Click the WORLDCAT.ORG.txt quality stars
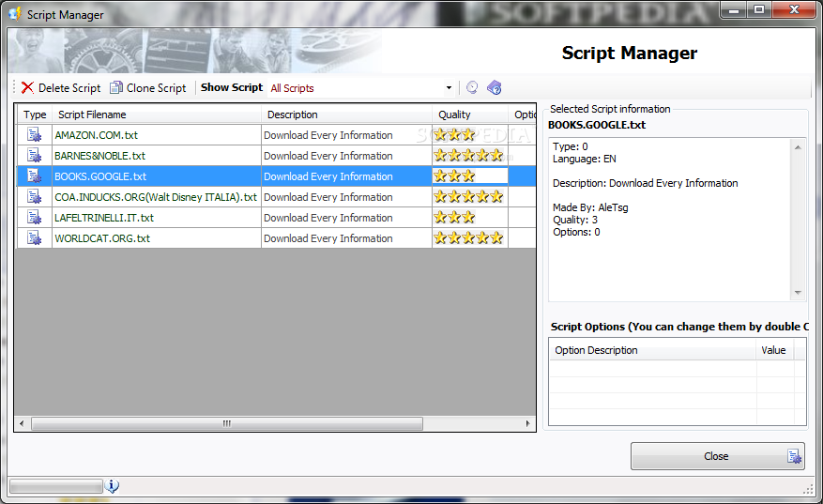Viewport: 823px width, 504px height. tap(468, 237)
